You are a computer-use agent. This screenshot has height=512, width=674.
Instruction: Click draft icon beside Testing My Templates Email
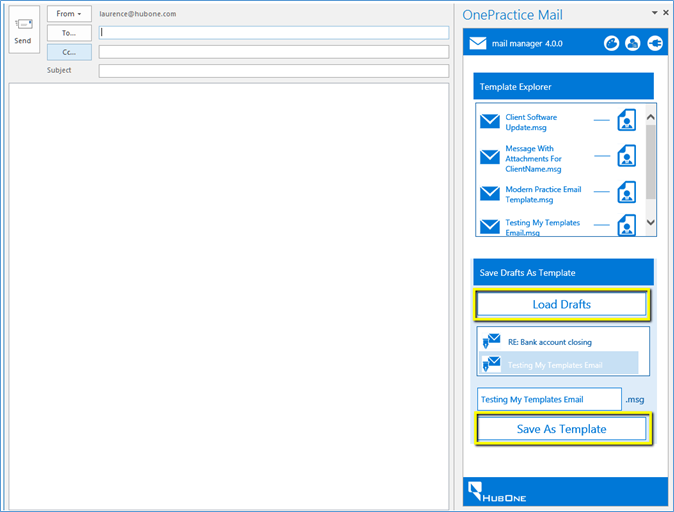[491, 364]
